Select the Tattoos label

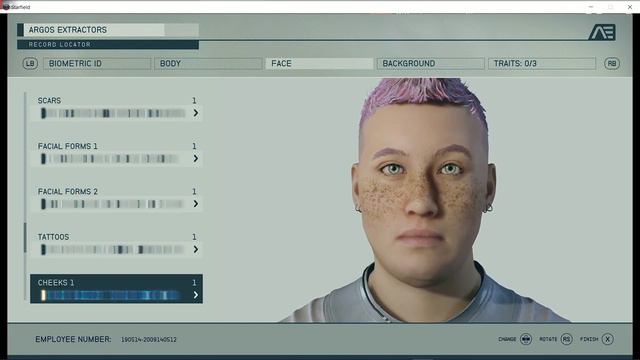pyautogui.click(x=53, y=237)
